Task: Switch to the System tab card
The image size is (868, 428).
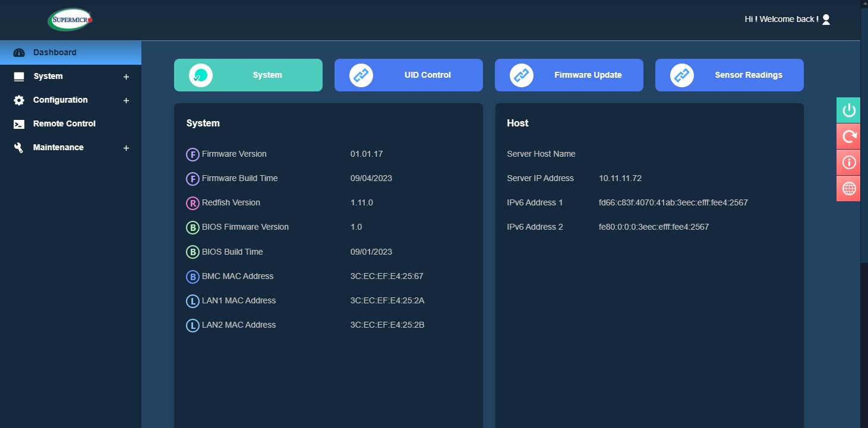Action: tap(248, 75)
